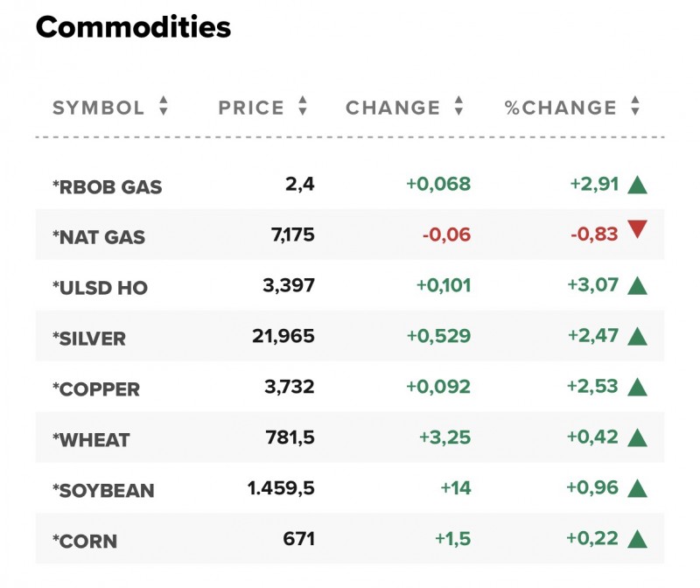Viewport: 700px width, 588px height.
Task: Click the green up arrow for SOYBEAN
Action: [x=637, y=488]
